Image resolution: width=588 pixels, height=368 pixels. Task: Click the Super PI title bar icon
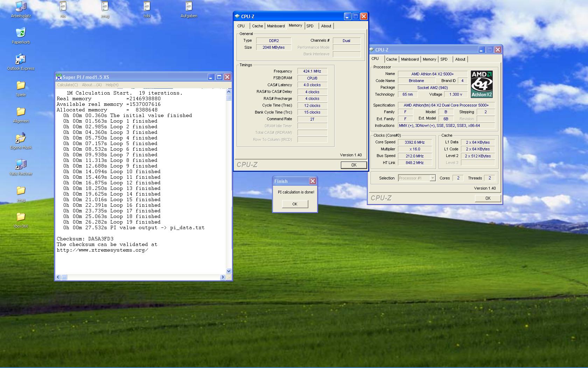pyautogui.click(x=59, y=77)
